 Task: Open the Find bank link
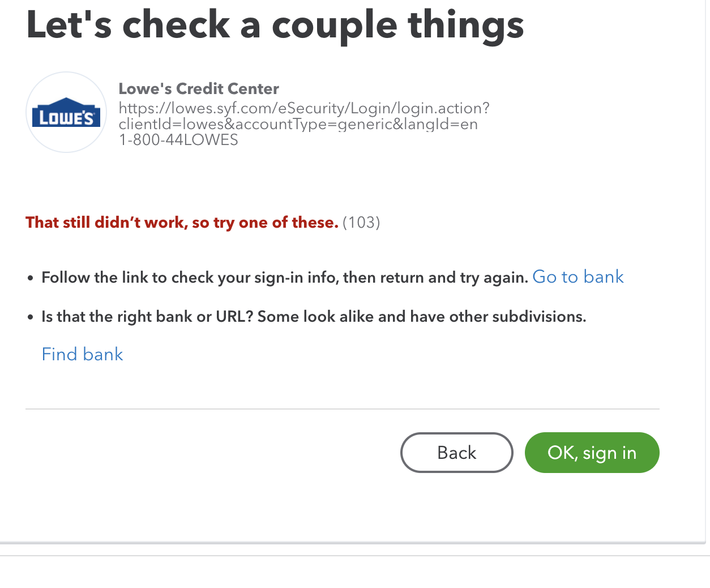tap(83, 354)
